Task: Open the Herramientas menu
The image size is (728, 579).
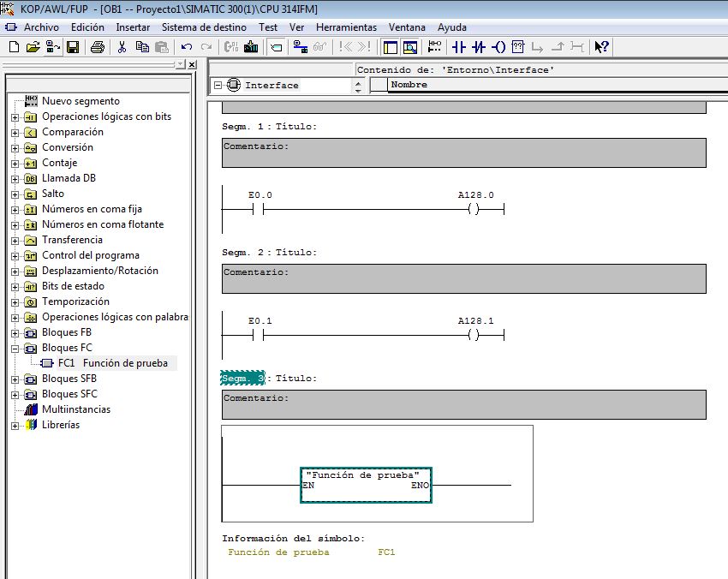Action: (346, 27)
